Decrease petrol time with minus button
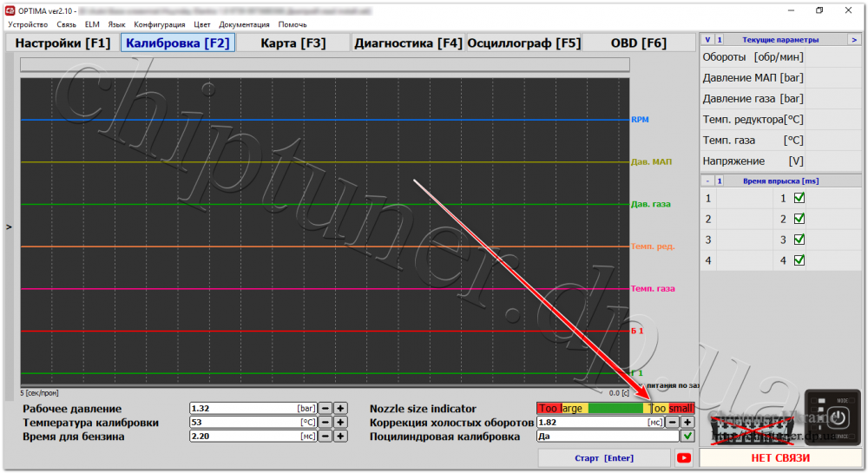The image size is (868, 473). [325, 436]
